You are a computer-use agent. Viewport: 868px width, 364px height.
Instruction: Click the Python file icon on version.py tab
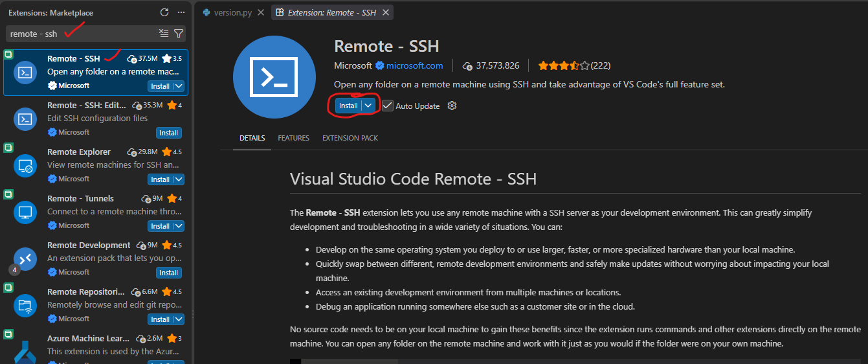tap(206, 12)
